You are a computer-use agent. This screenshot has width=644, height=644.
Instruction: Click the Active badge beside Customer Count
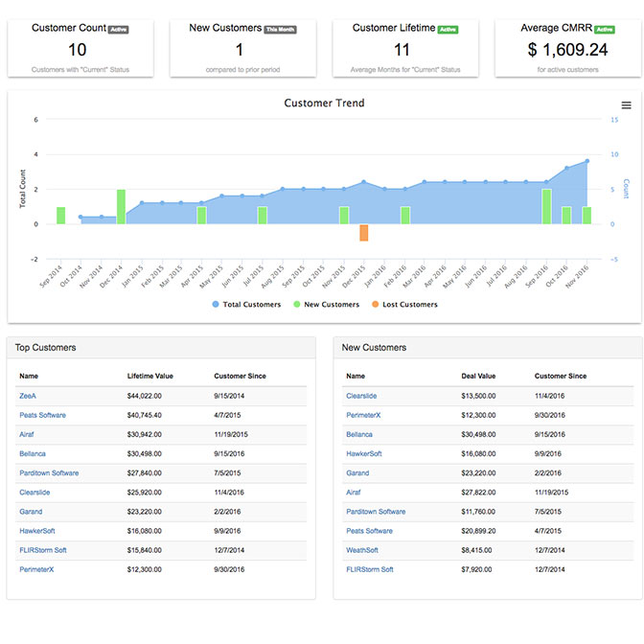(119, 30)
